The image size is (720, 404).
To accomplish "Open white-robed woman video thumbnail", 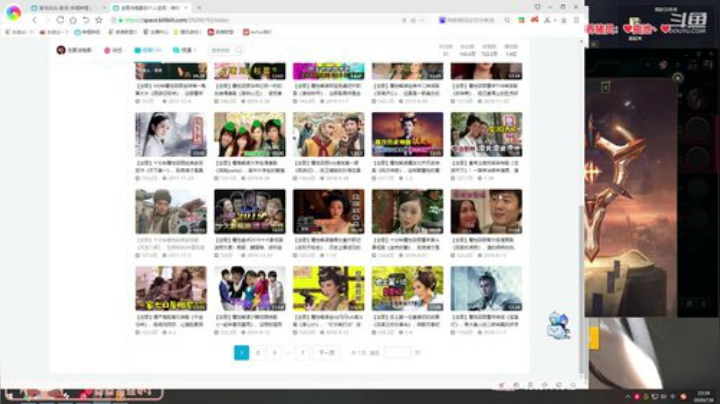I will pos(171,135).
